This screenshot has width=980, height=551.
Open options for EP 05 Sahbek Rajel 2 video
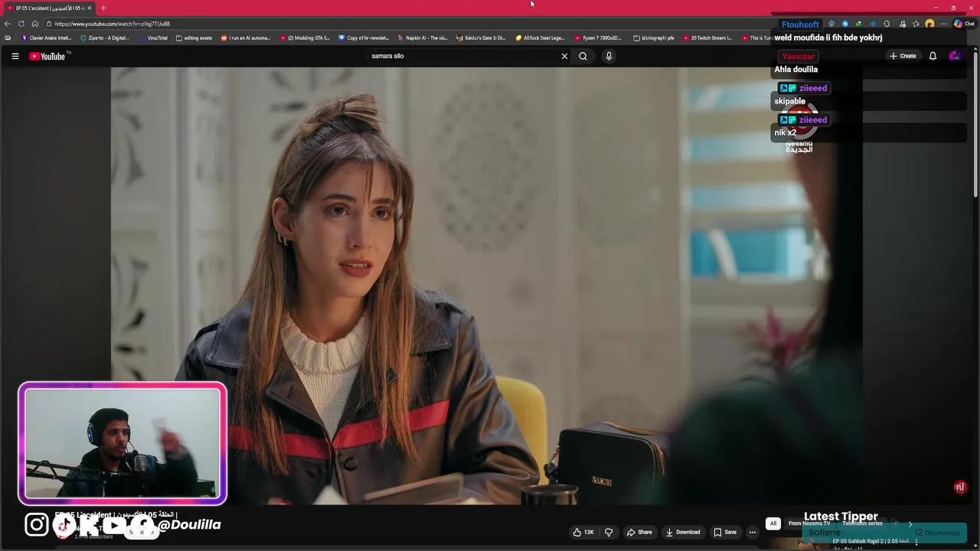pos(916,542)
